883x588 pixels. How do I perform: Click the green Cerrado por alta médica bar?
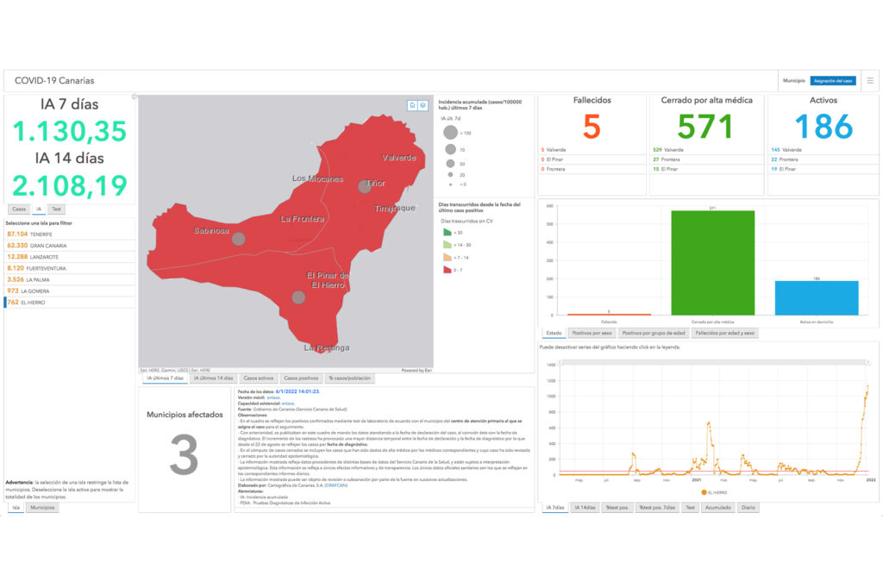(x=712, y=263)
